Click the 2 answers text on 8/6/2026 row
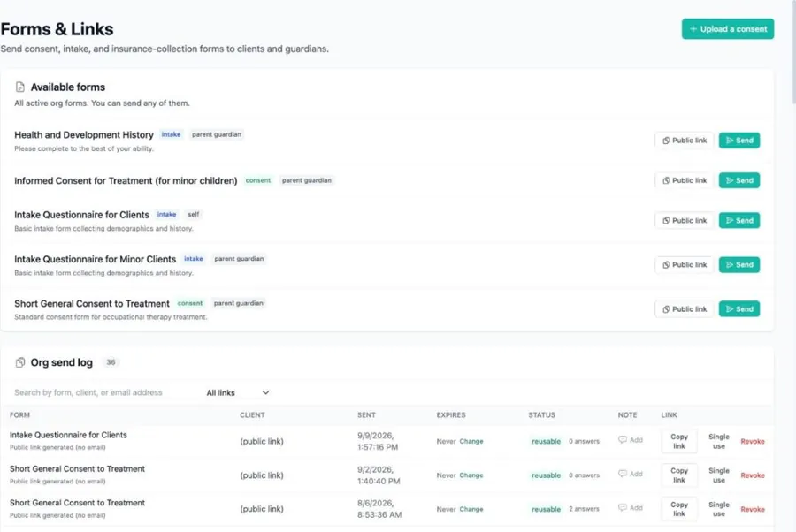The height and width of the screenshot is (532, 796). tap(584, 509)
